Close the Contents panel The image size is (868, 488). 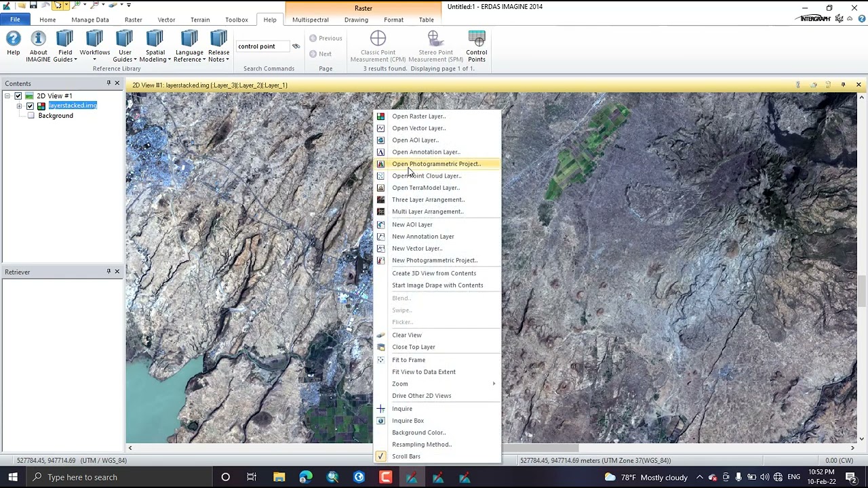pos(117,83)
